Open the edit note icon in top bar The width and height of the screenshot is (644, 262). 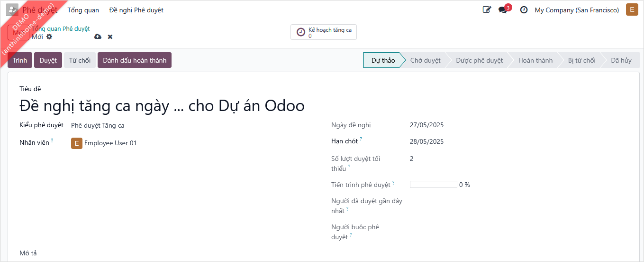[487, 10]
